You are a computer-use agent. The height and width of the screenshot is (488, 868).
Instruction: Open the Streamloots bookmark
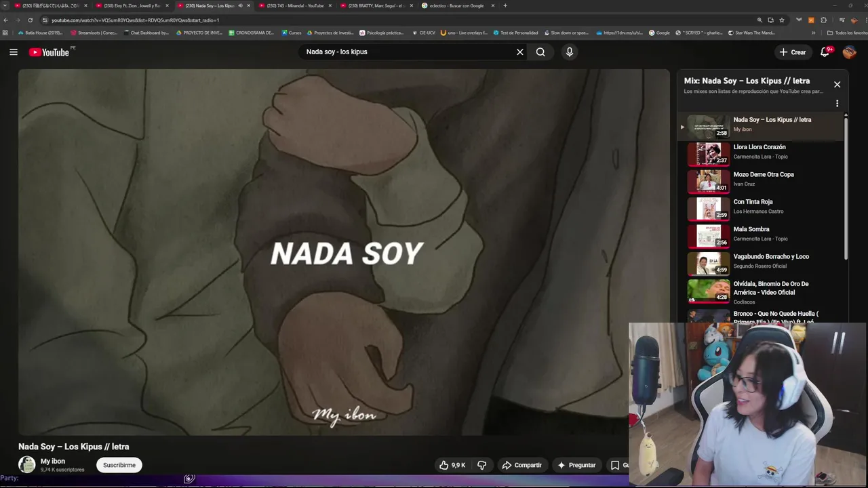[94, 33]
